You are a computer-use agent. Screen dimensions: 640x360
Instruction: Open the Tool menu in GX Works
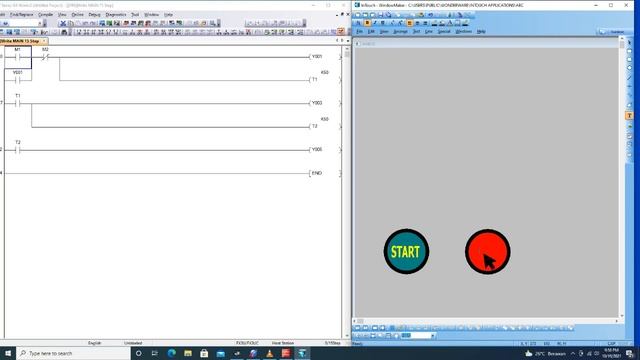tap(135, 14)
